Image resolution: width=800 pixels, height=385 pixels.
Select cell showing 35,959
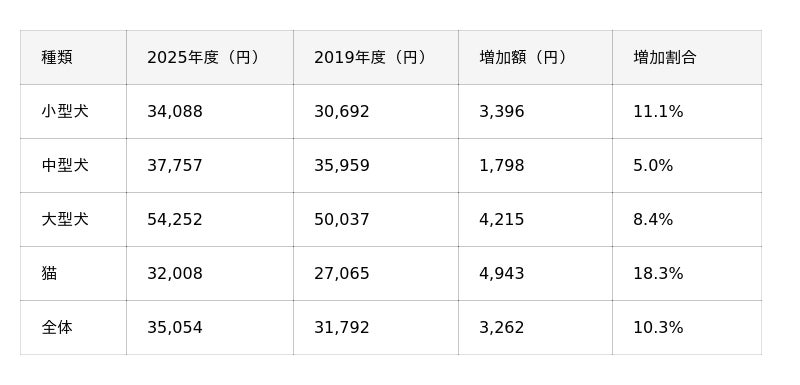click(x=376, y=165)
